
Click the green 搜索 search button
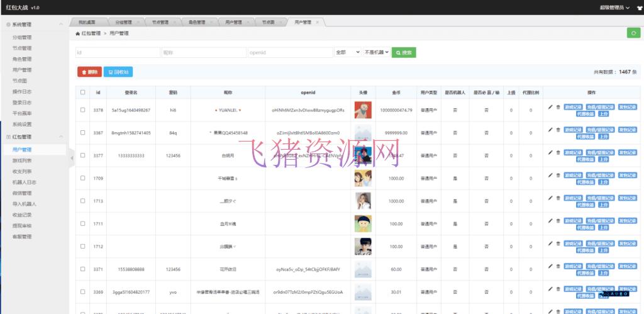tap(404, 53)
